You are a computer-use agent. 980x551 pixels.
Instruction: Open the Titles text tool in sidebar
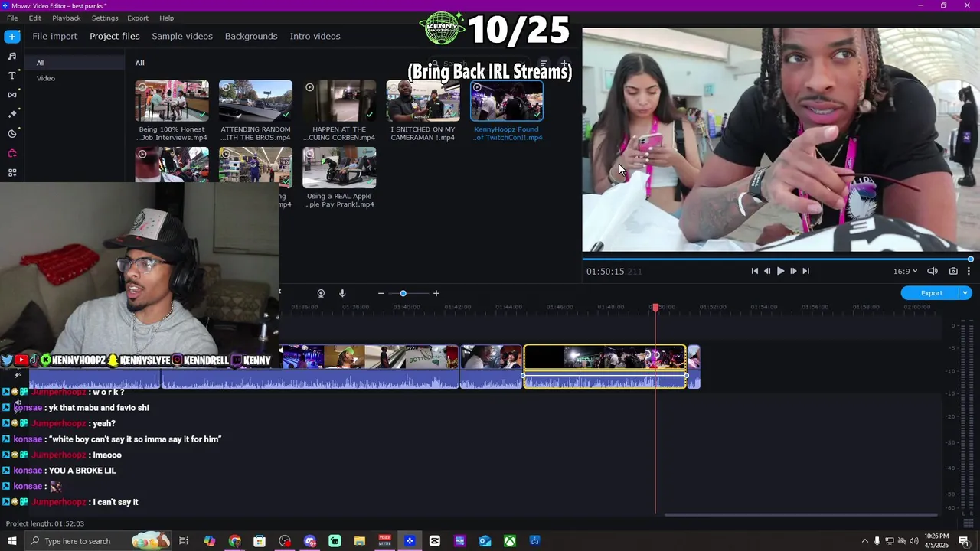[x=12, y=75]
